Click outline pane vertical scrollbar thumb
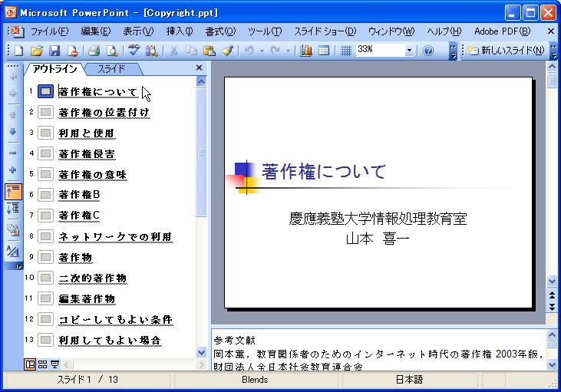 coord(201,153)
